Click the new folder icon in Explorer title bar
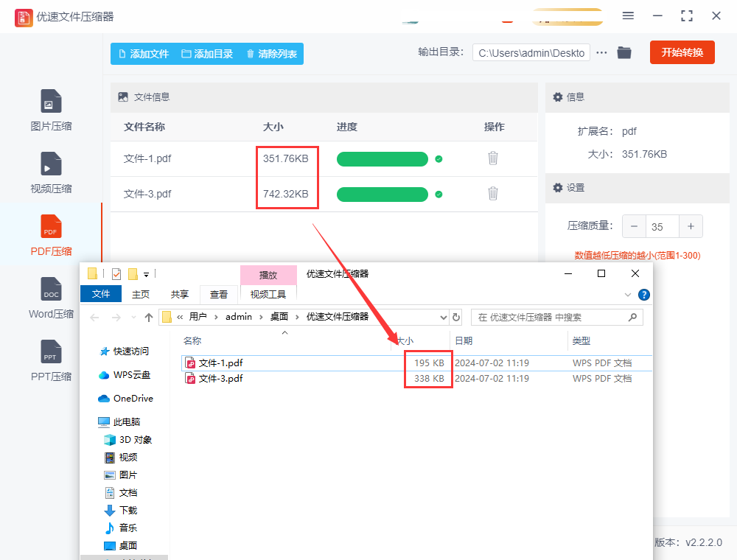Image resolution: width=737 pixels, height=560 pixels. coord(133,274)
